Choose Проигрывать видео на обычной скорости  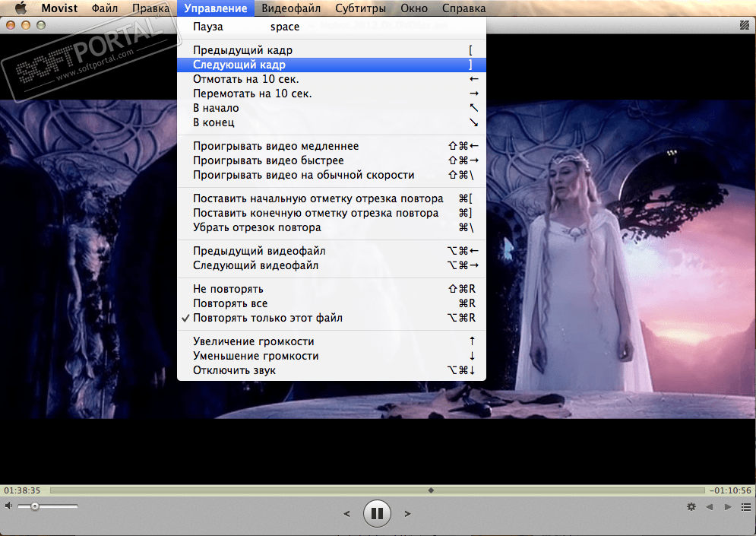331,175
